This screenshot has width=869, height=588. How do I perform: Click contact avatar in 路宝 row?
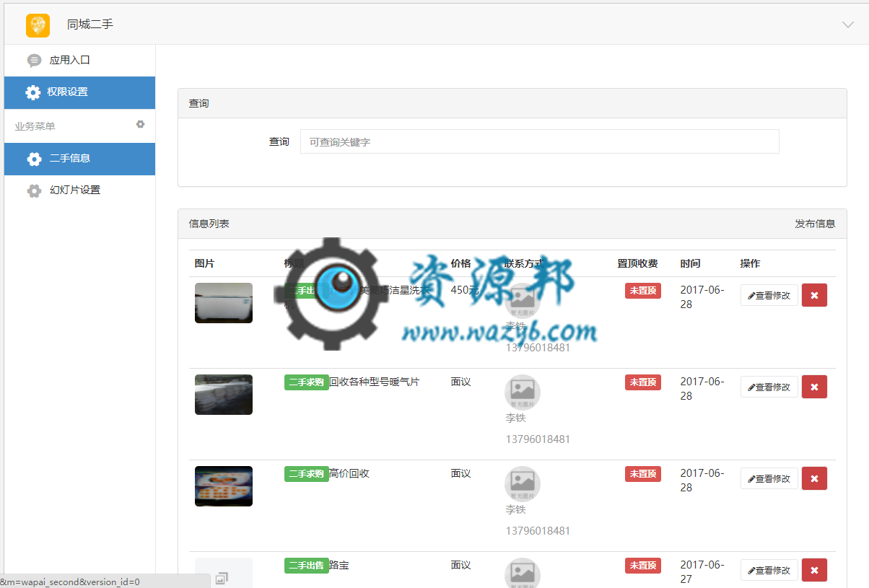click(x=523, y=573)
